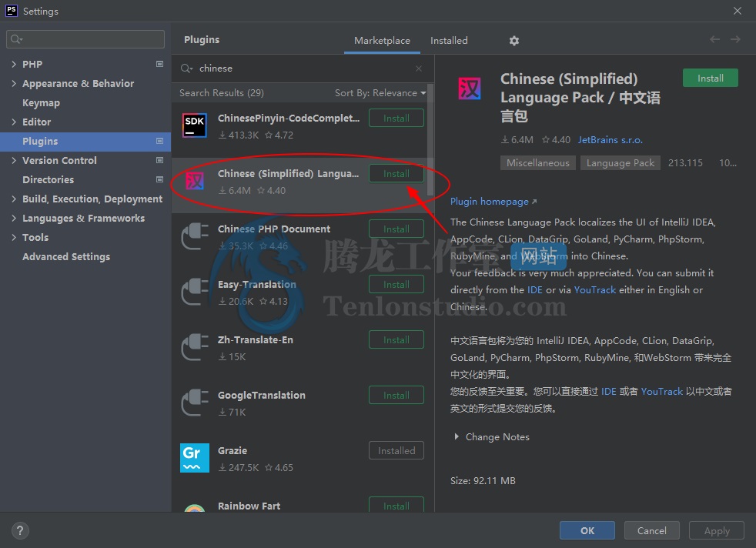Image resolution: width=756 pixels, height=548 pixels.
Task: Click the help question mark button
Action: [20, 530]
